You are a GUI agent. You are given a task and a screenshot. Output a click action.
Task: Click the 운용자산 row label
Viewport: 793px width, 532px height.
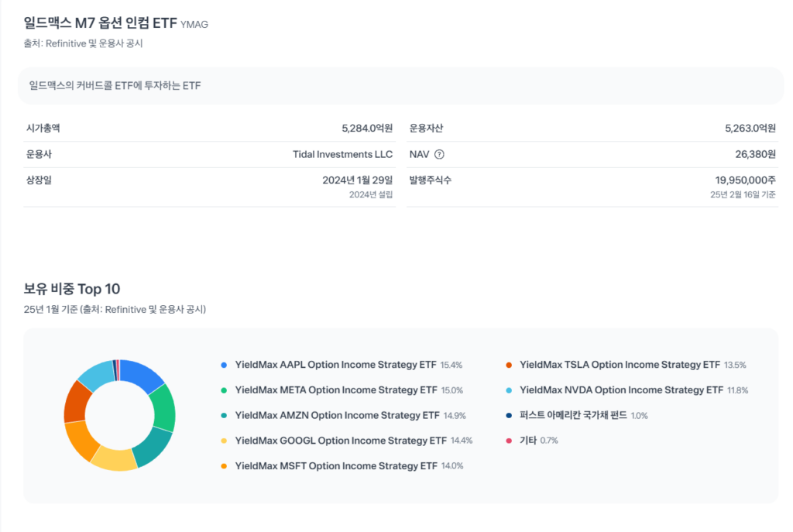[427, 129]
